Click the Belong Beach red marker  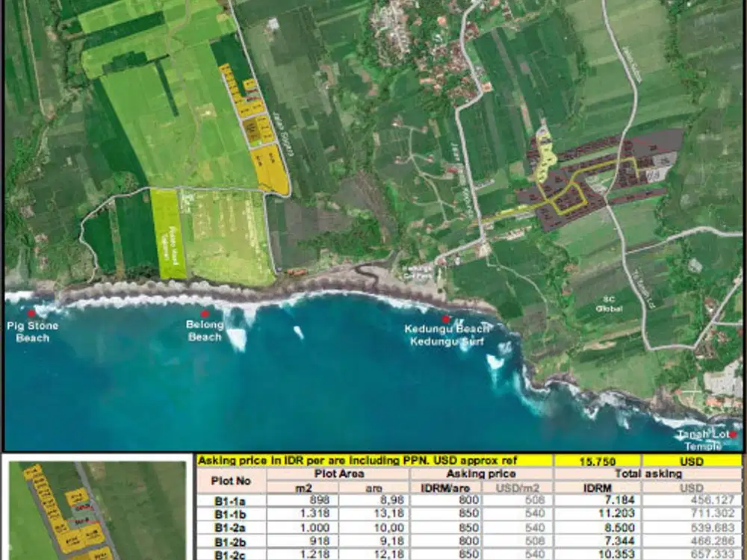[x=205, y=314]
